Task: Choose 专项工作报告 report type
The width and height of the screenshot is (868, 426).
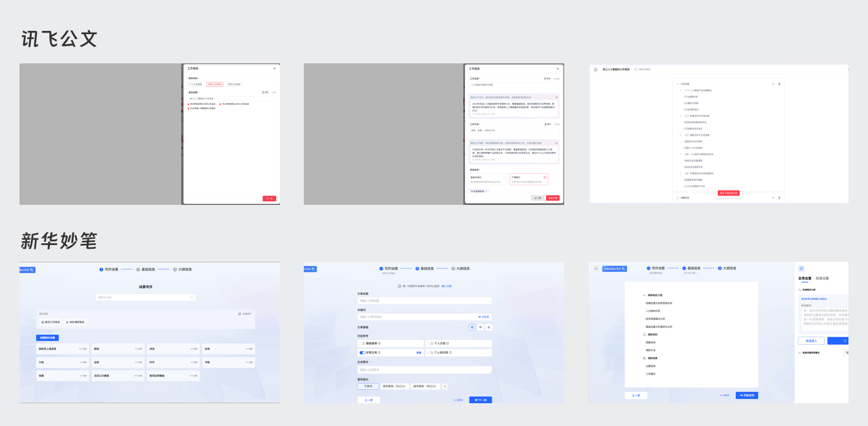Action: [x=234, y=85]
